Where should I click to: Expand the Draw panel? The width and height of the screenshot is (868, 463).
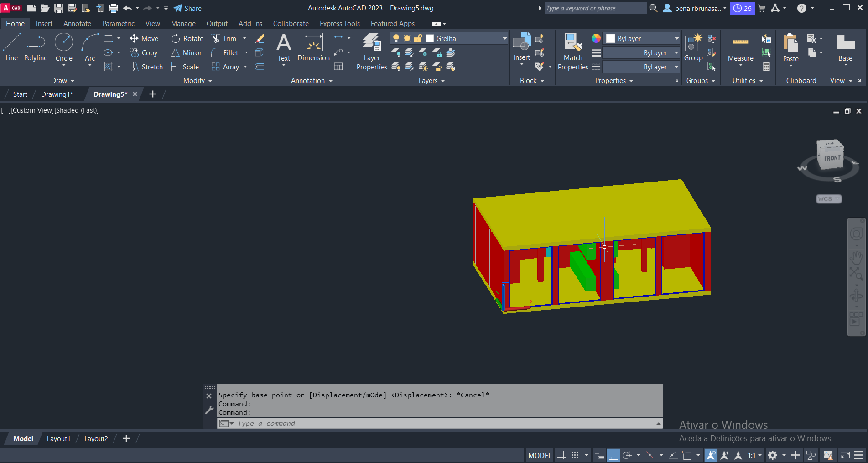(x=63, y=81)
